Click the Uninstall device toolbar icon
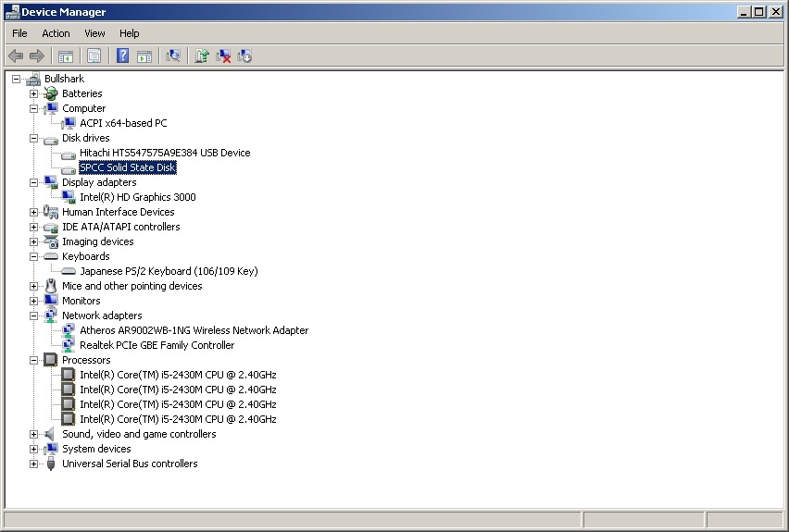Viewport: 789px width, 532px height. click(223, 56)
